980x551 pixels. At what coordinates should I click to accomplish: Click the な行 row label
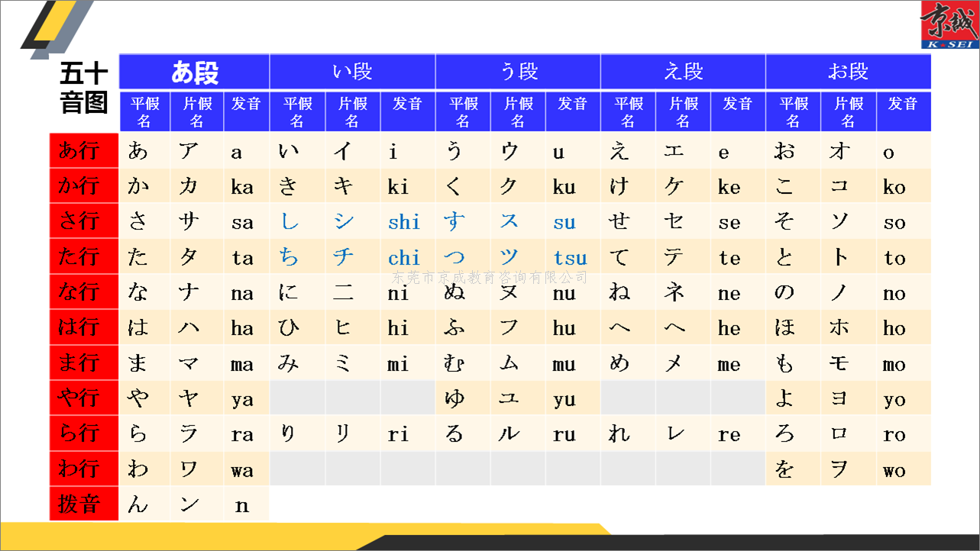coord(84,292)
